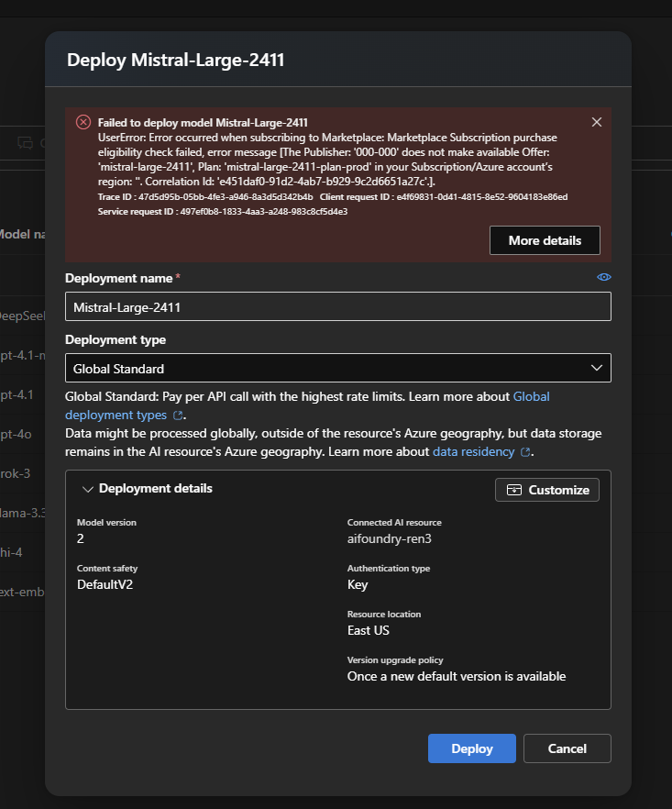
Task: Click Llama-3.3 row in background list
Action: tap(23, 514)
